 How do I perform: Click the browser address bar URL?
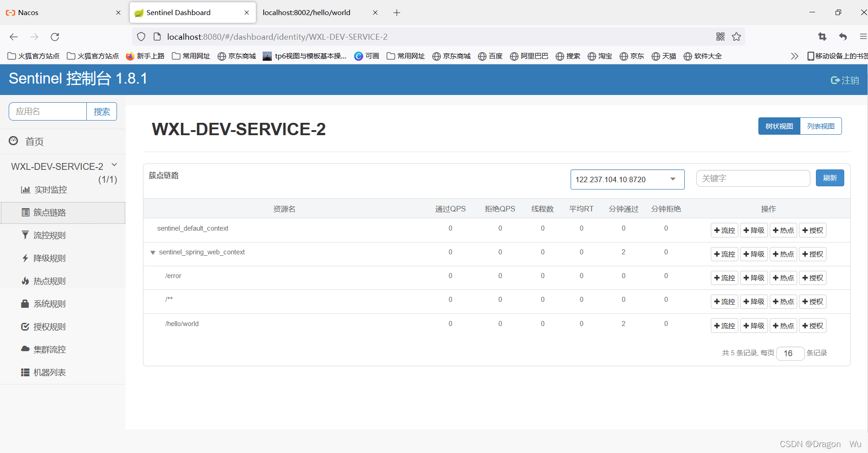tap(277, 37)
